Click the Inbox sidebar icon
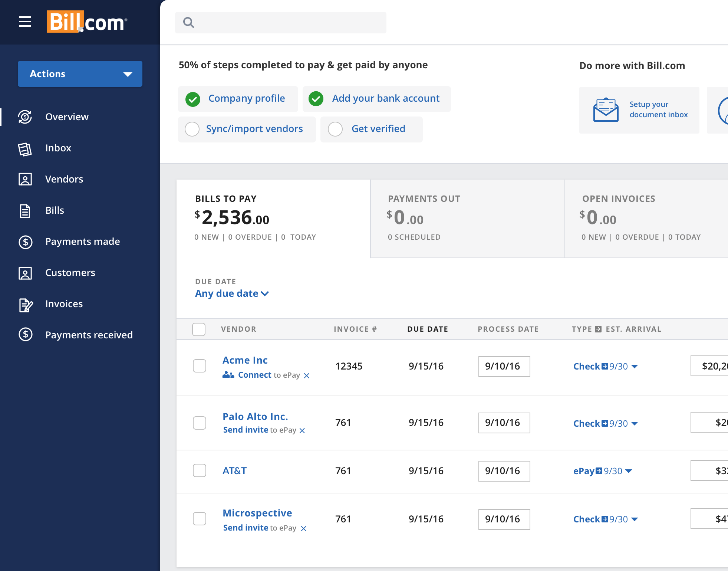 pyautogui.click(x=25, y=149)
